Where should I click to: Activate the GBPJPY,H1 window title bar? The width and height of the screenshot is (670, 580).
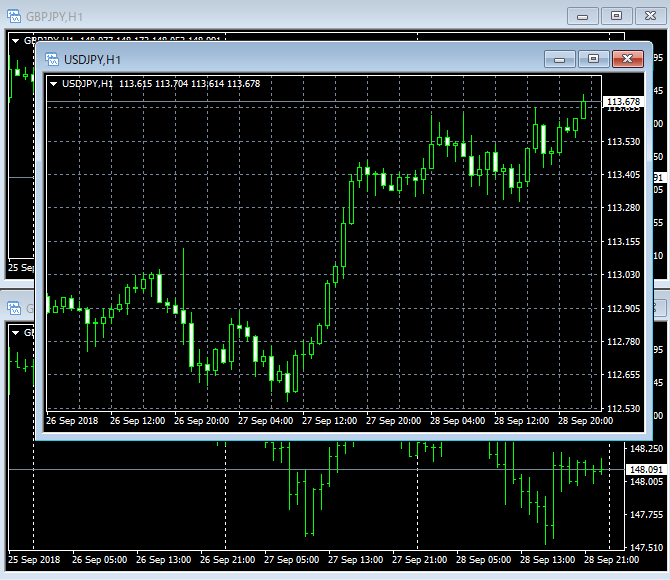[x=300, y=15]
